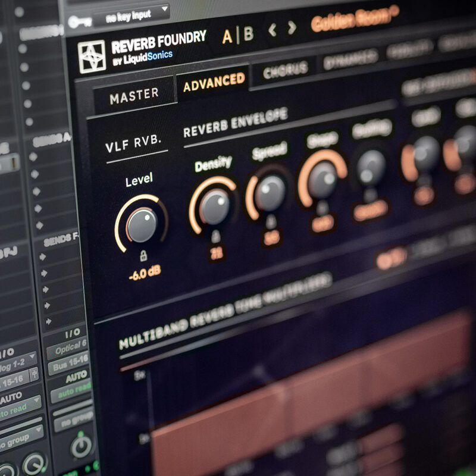Image resolution: width=476 pixels, height=476 pixels.
Task: Open the right strip's no group selector
Action: (74, 420)
